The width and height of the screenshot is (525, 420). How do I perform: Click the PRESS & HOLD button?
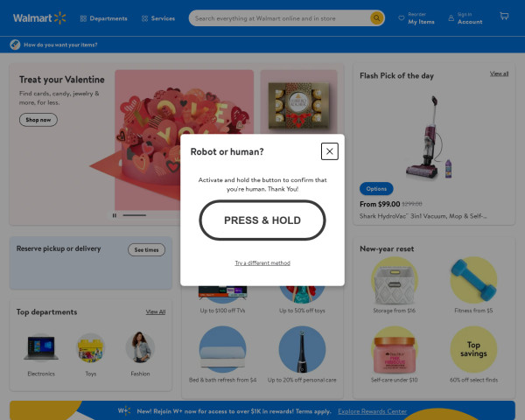tap(262, 220)
